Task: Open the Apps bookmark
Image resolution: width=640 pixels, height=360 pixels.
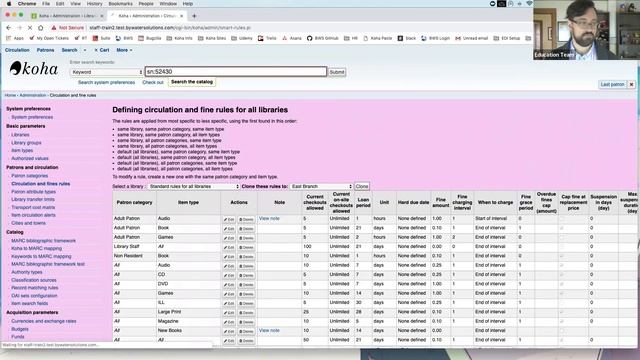Action: pyautogui.click(x=16, y=38)
